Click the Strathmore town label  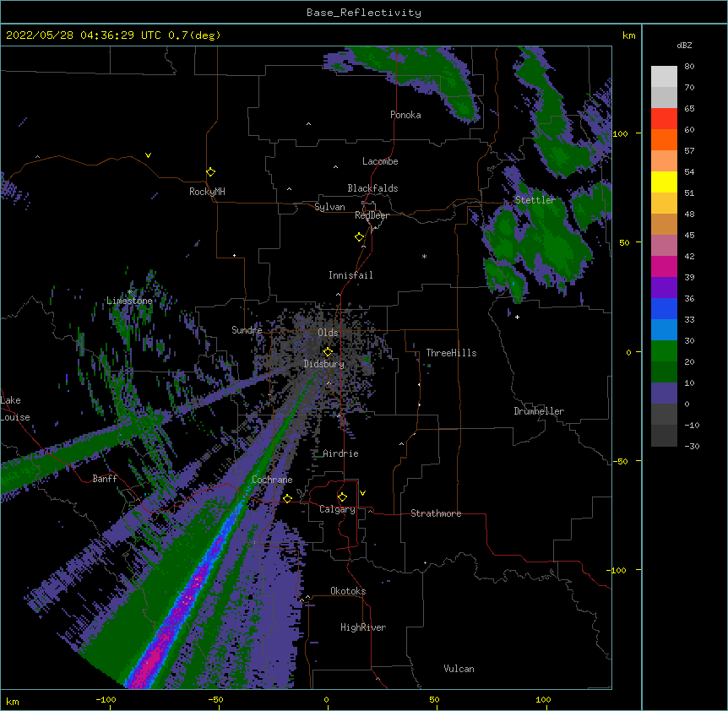436,513
